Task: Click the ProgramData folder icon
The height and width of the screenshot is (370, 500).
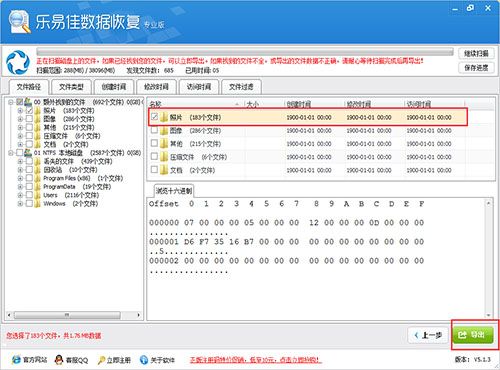Action: pos(38,187)
